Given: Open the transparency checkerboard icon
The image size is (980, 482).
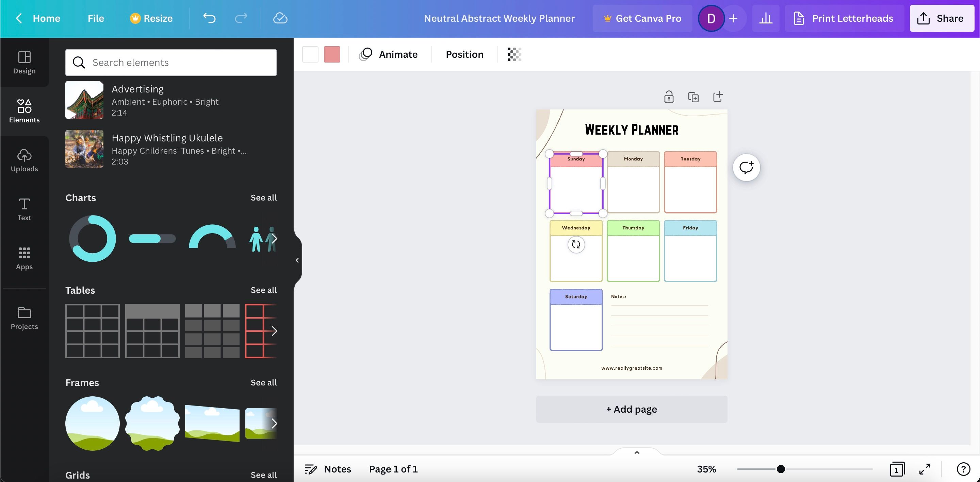Looking at the screenshot, I should [514, 54].
